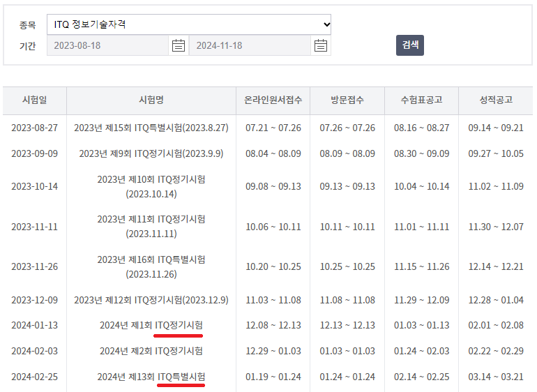The image size is (537, 392).
Task: Click admission ticket notice 11.29 ~ 12.09
Action: pyautogui.click(x=422, y=300)
